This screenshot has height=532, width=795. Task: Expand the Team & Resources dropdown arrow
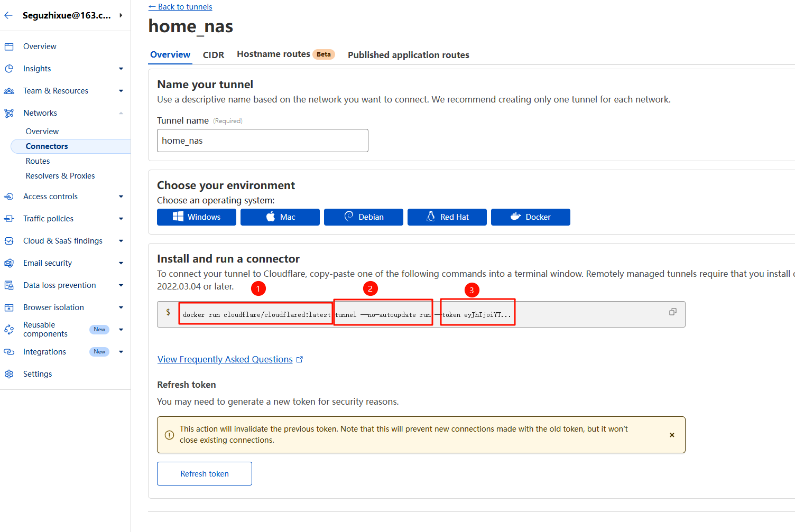coord(121,91)
